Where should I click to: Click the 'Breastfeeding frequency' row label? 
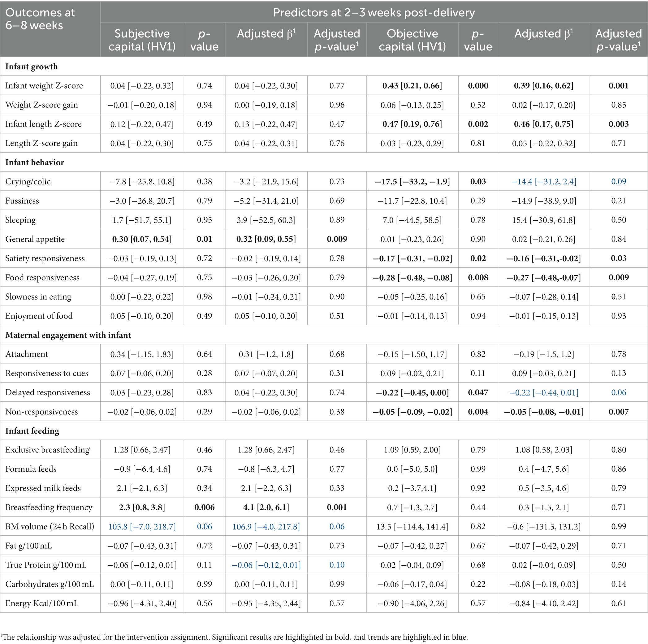(49, 507)
